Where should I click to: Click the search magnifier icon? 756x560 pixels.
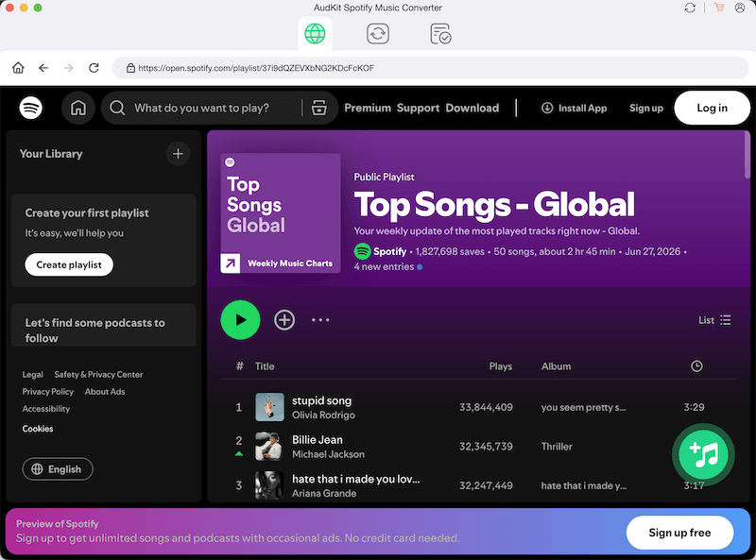(117, 108)
